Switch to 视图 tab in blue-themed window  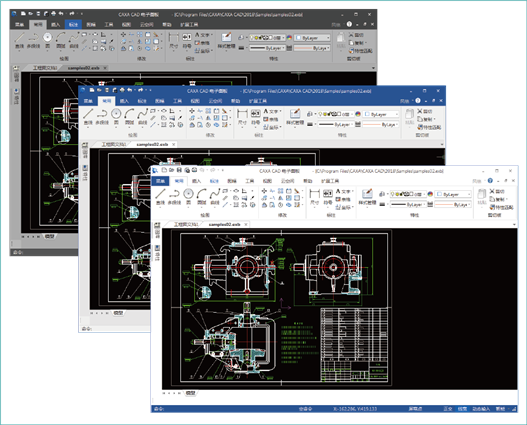[195, 101]
